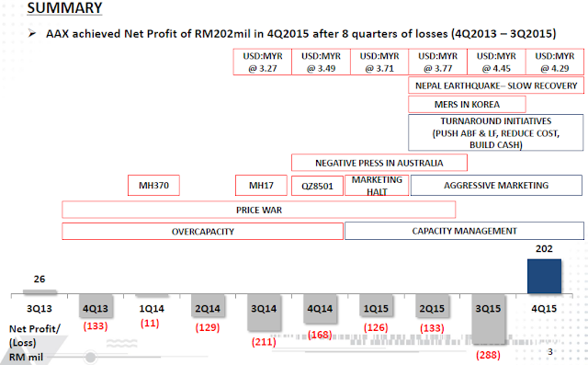The image size is (588, 365).
Task: Select the AGGRESSIVE MARKETING box
Action: click(x=496, y=186)
